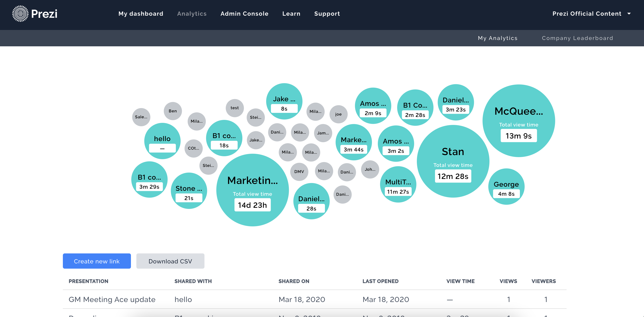Sort by the VIEW TIME column header
The image size is (644, 317).
pyautogui.click(x=460, y=281)
